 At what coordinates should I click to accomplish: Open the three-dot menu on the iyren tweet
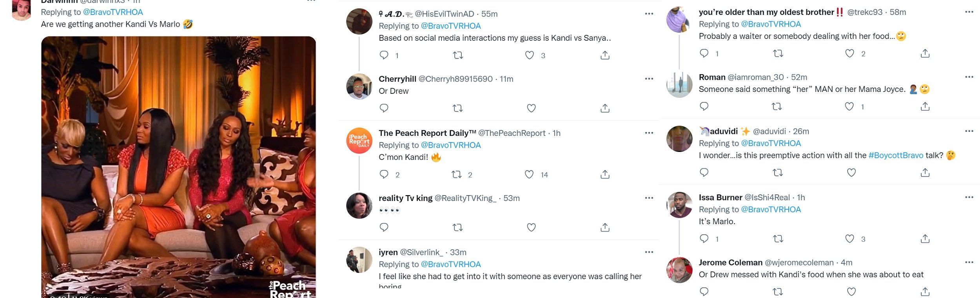pos(649,252)
